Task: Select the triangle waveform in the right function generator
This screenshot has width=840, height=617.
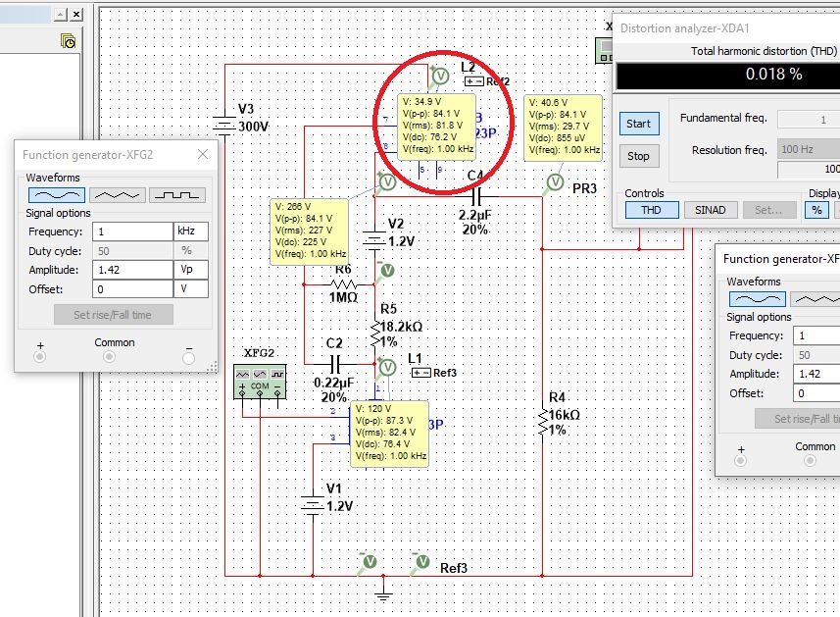Action: pos(815,299)
